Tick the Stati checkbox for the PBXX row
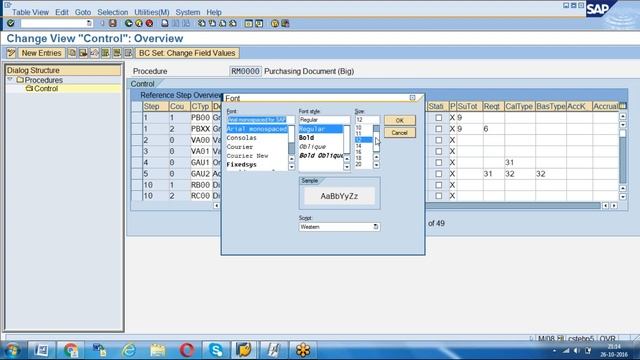This screenshot has height=360, width=640. (x=438, y=129)
